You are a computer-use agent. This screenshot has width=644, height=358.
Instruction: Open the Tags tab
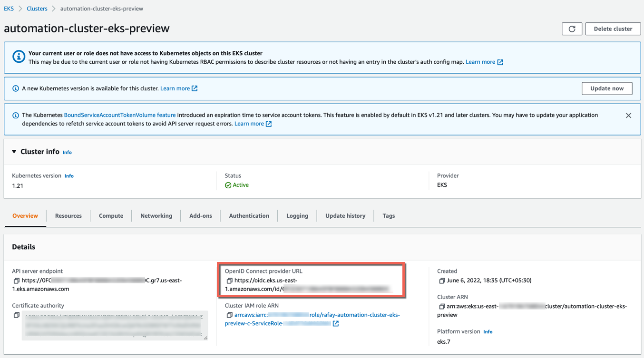[x=389, y=216]
